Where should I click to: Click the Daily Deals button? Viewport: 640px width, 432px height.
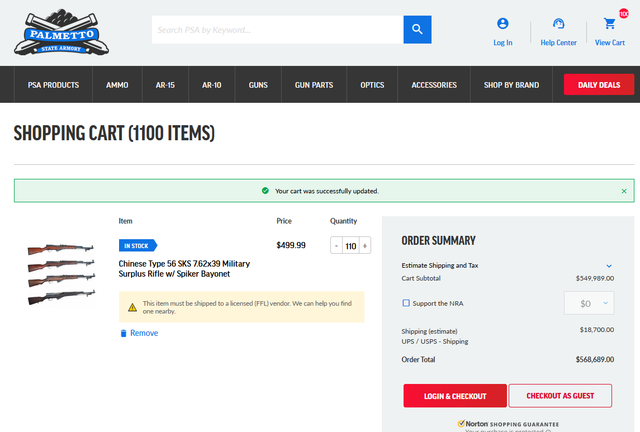(x=599, y=85)
